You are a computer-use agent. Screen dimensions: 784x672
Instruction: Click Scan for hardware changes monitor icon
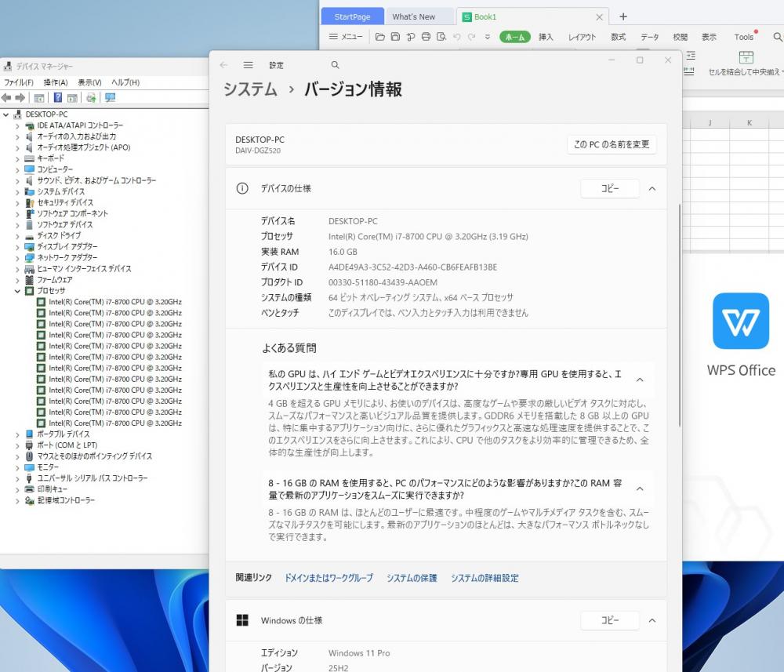[110, 98]
